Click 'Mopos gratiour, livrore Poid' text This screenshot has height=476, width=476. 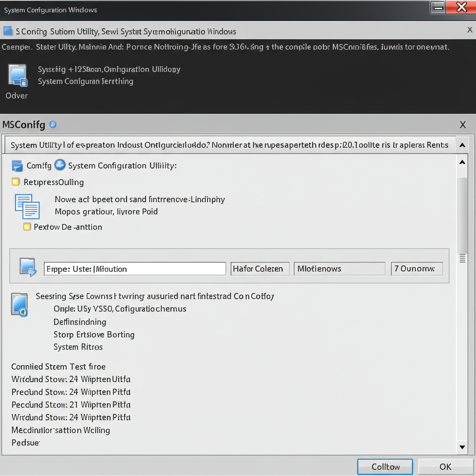click(106, 212)
